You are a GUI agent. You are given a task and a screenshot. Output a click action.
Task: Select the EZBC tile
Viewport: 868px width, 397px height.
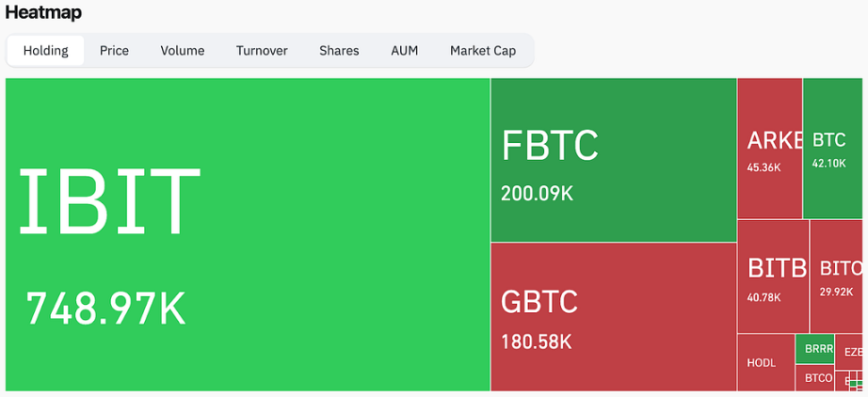pos(850,352)
